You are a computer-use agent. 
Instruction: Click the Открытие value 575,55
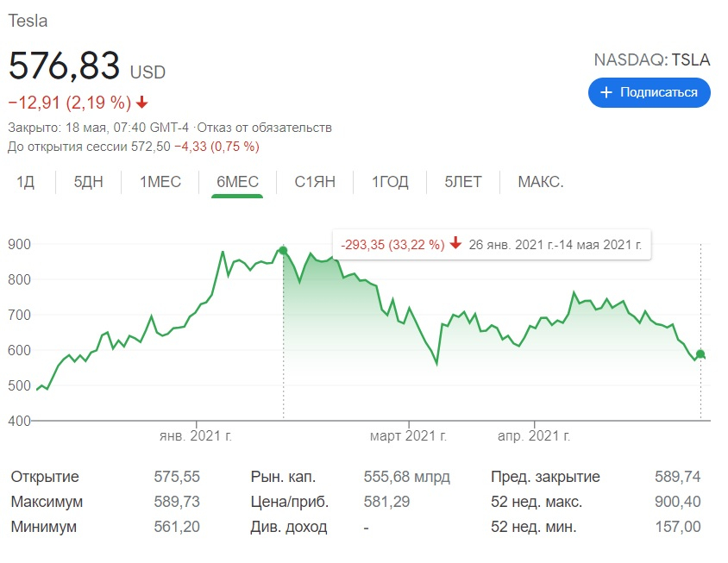pos(177,477)
